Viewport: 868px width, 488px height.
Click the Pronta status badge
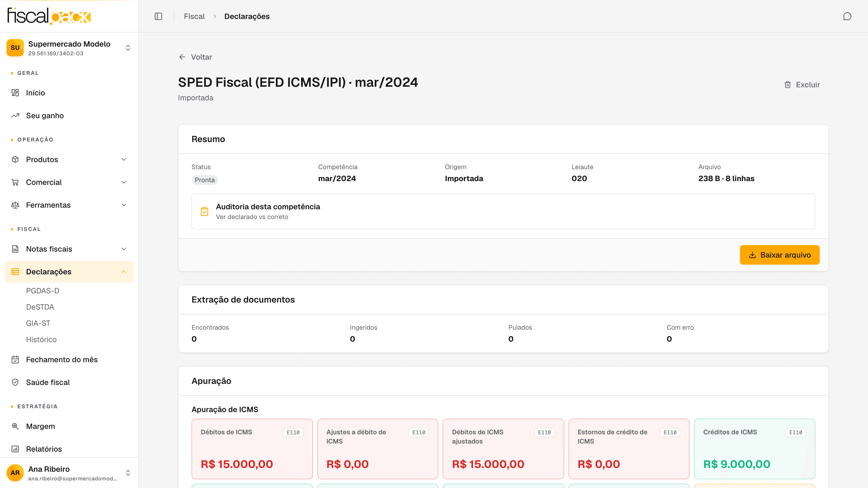point(205,180)
